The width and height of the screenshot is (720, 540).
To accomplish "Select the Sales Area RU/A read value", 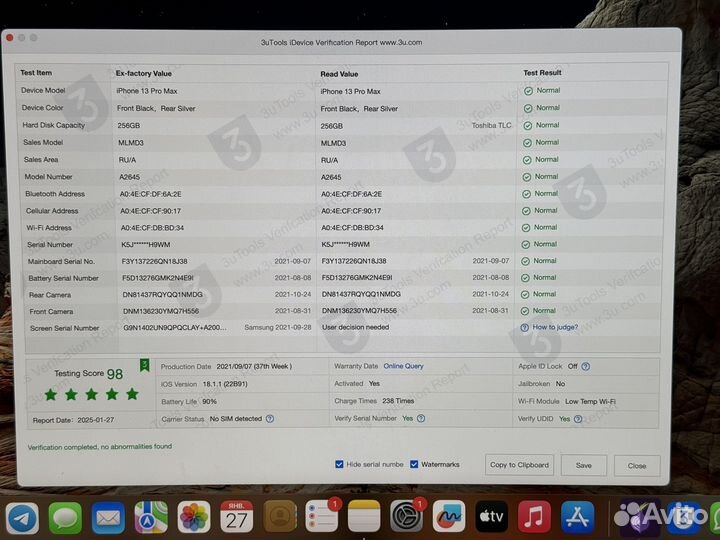I will tap(329, 160).
